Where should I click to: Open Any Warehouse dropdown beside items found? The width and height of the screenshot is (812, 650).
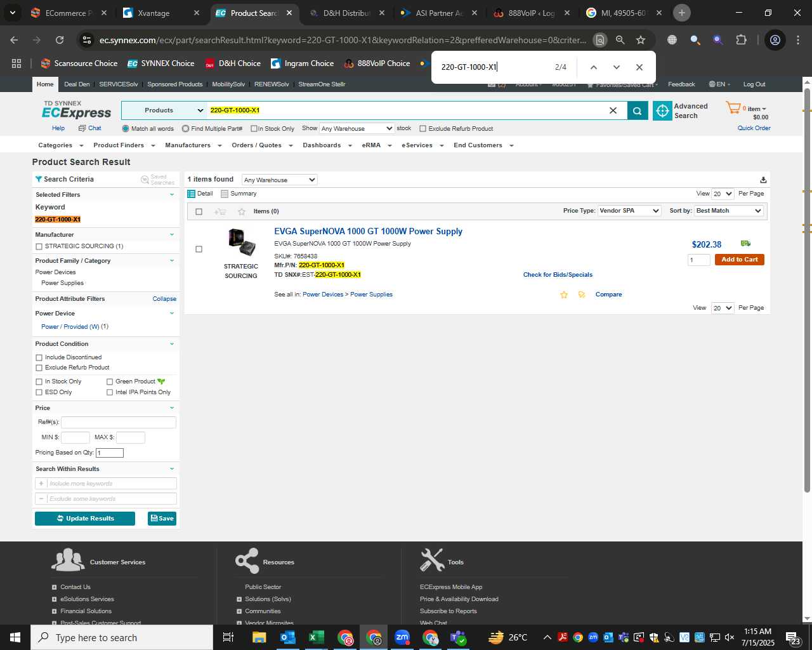click(x=279, y=180)
